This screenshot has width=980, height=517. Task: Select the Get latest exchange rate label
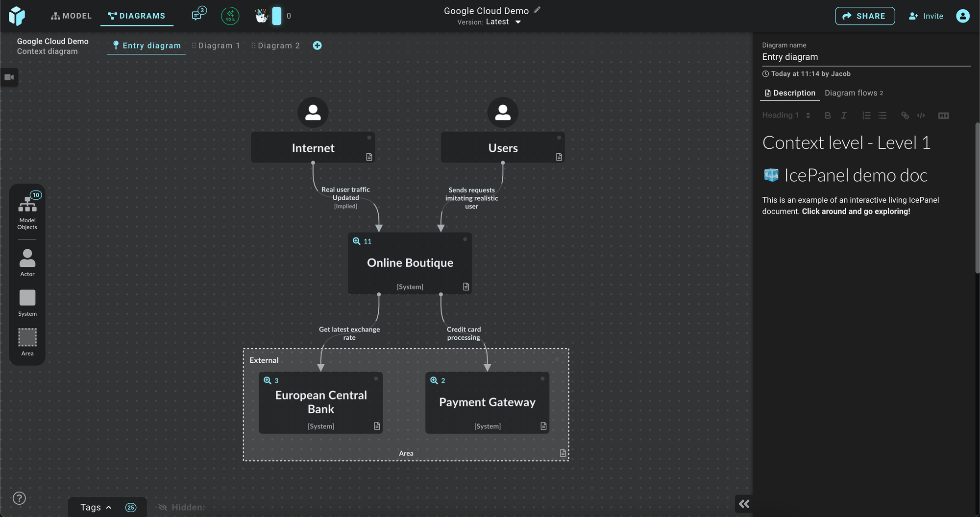(x=349, y=333)
